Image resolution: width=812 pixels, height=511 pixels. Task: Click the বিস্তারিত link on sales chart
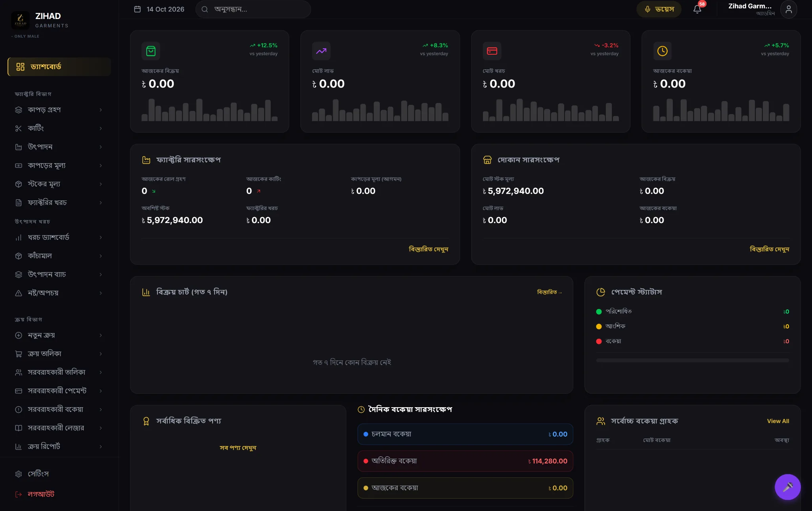pos(549,292)
